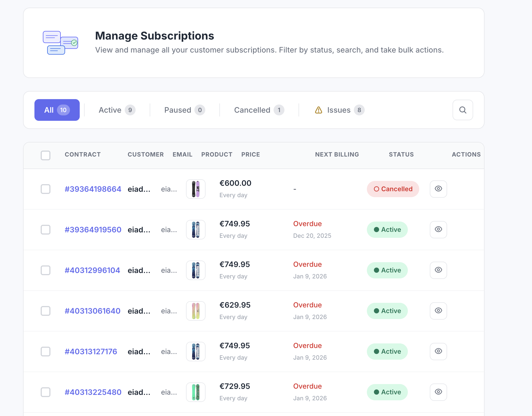
Task: Open eye icon for contract #40312996104
Action: coord(438,270)
